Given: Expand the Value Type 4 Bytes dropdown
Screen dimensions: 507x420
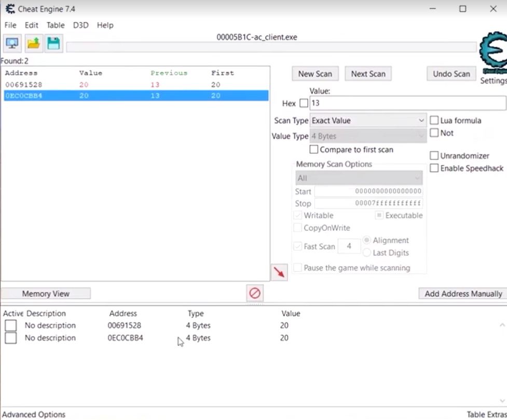Looking at the screenshot, I should [x=368, y=136].
